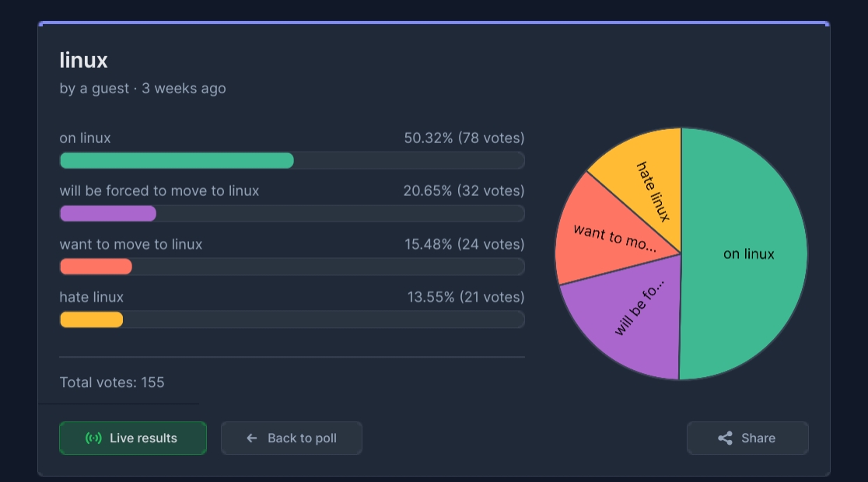Click the '50.32% (78 votes)' result label

[x=464, y=138]
